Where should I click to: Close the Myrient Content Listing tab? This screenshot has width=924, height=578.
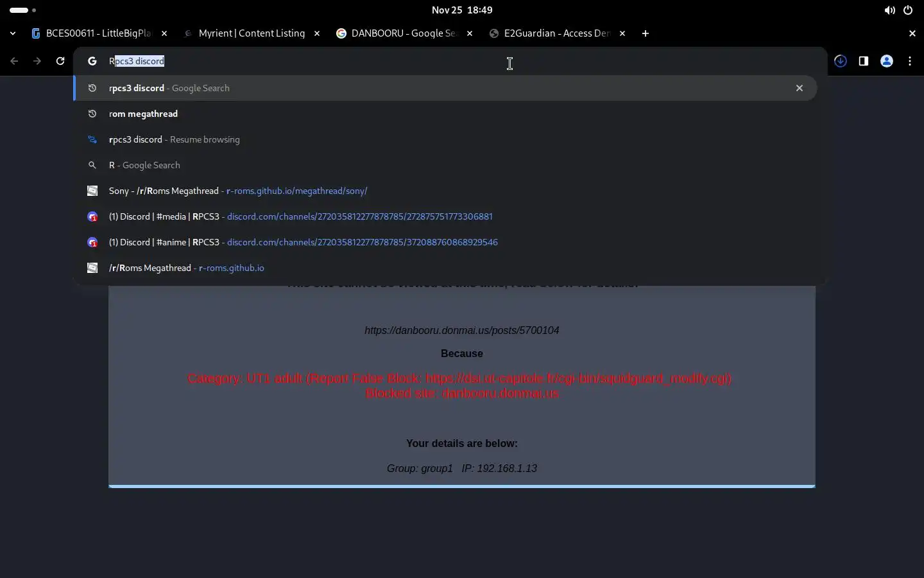(317, 33)
